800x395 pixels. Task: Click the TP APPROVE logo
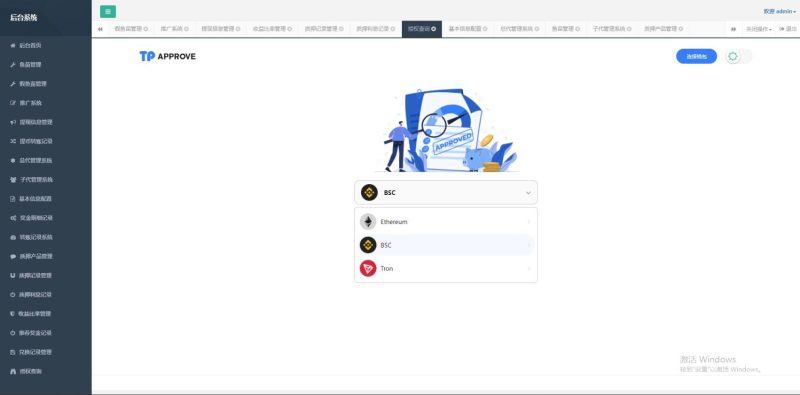coord(167,56)
